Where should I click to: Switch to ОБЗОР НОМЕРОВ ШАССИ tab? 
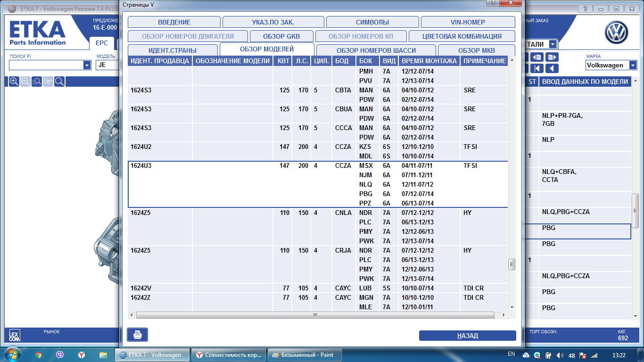coord(376,50)
